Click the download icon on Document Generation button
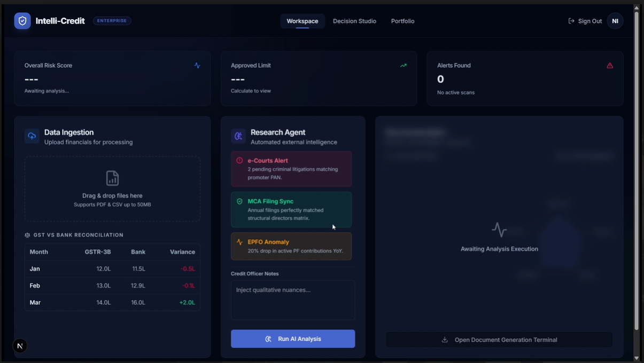The width and height of the screenshot is (644, 363). 445,340
